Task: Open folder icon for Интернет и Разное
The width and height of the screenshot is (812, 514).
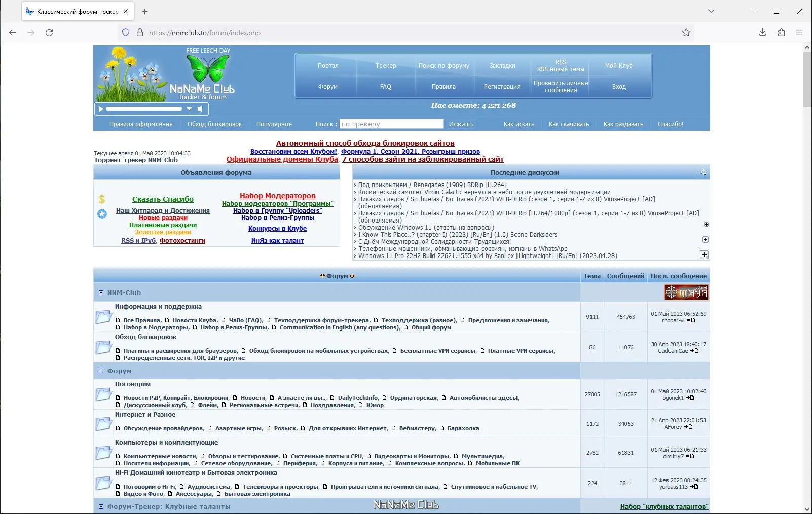Action: pyautogui.click(x=103, y=424)
